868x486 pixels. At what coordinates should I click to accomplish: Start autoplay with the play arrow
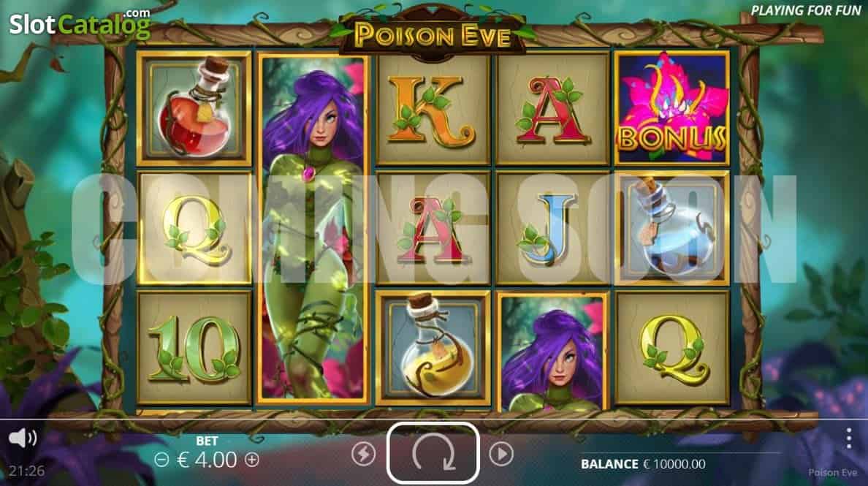click(501, 454)
